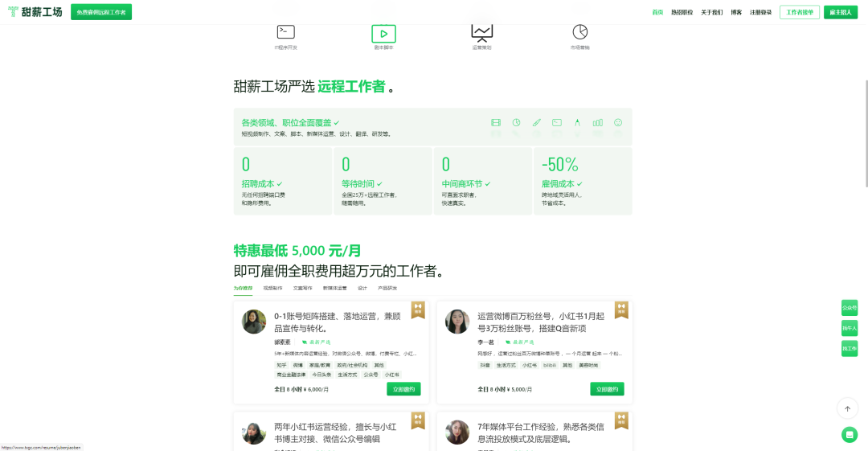Click the 雇主招人 button in header
Image resolution: width=868 pixels, height=451 pixels.
click(841, 12)
